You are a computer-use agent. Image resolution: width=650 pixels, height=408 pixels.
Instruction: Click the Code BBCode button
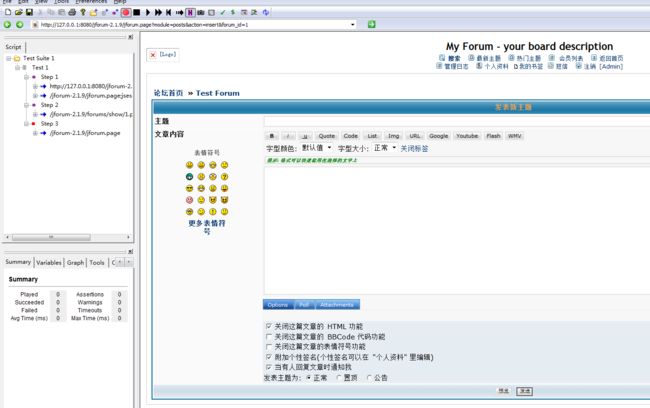(350, 136)
